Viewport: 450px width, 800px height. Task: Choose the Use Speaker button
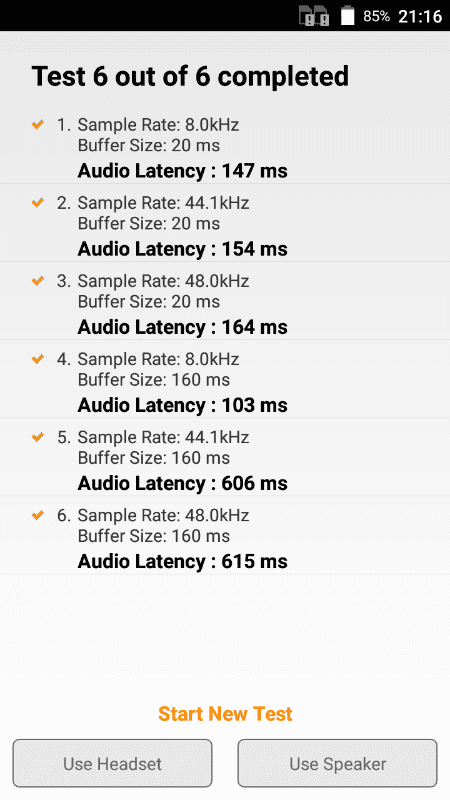[337, 763]
